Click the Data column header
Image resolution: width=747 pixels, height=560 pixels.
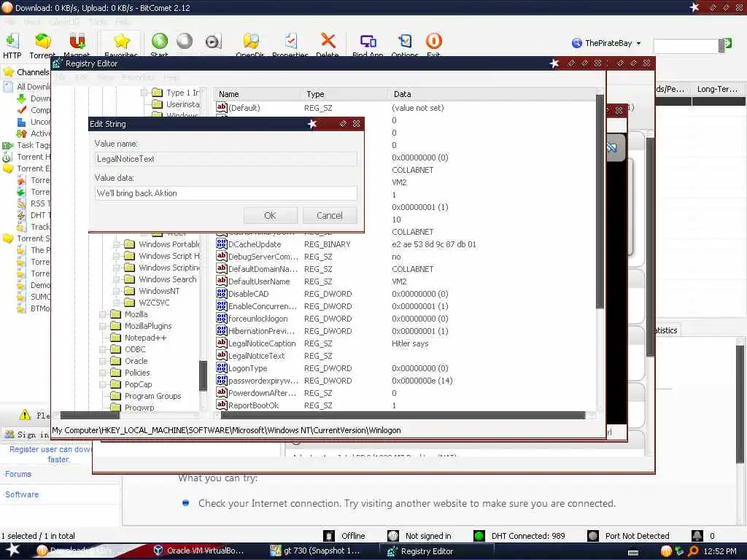(x=492, y=94)
